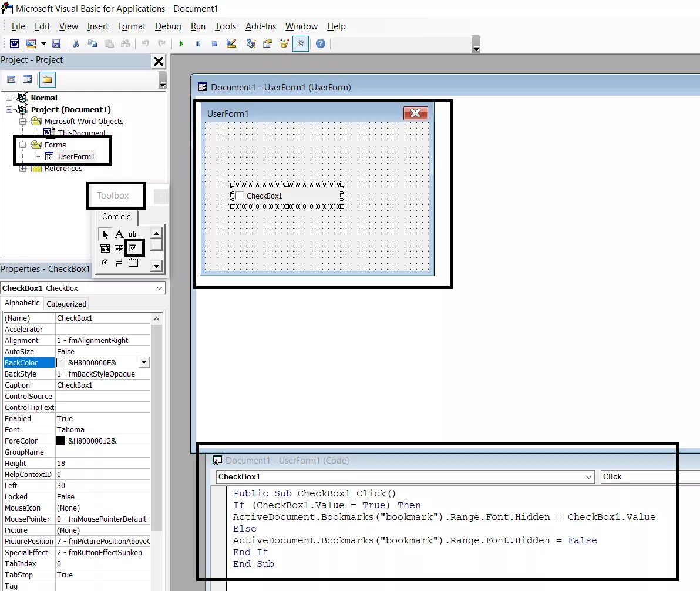Click the Toolbox scroll down arrow
Image resolution: width=700 pixels, height=591 pixels.
(156, 266)
